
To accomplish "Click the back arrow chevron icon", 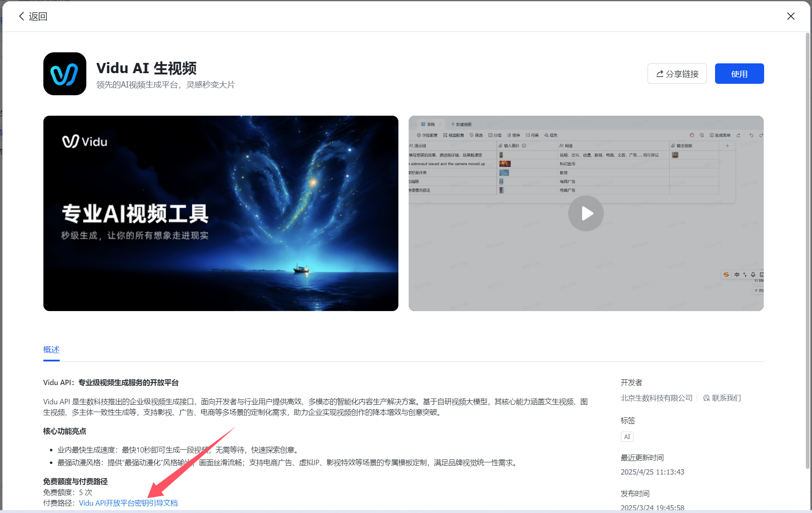I will click(x=22, y=16).
